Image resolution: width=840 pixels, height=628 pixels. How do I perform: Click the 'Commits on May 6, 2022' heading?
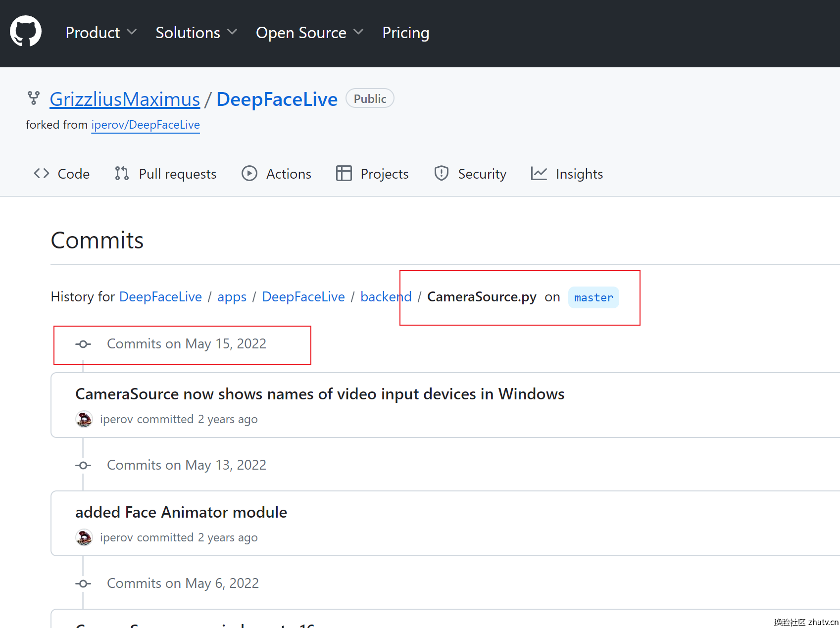pos(183,583)
